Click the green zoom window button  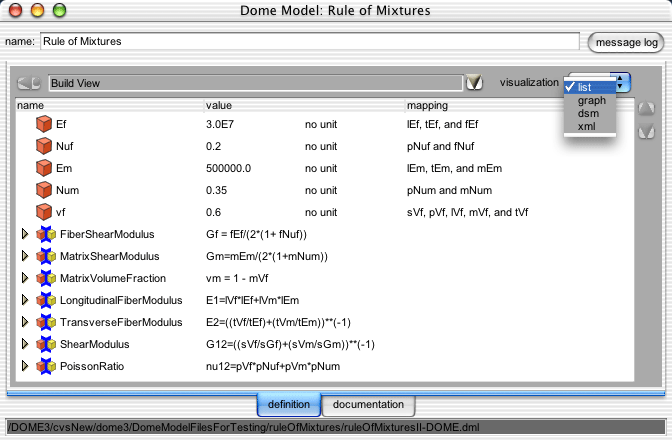coord(60,10)
